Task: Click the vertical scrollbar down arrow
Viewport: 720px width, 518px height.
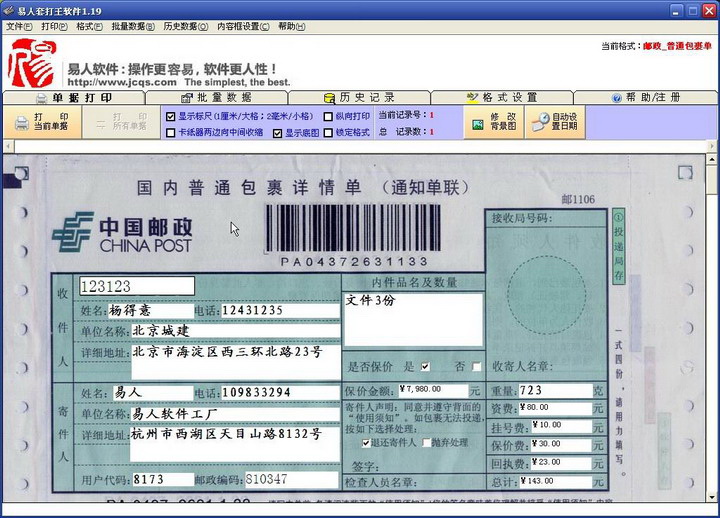Action: pos(711,496)
